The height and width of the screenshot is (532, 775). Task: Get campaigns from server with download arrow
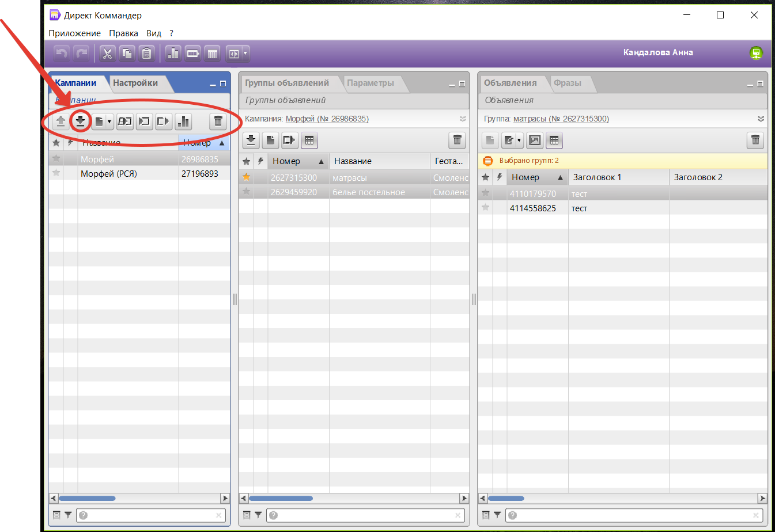click(x=81, y=121)
